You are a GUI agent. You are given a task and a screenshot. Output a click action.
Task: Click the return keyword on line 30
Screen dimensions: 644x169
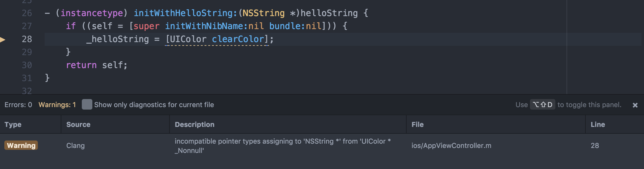point(81,65)
